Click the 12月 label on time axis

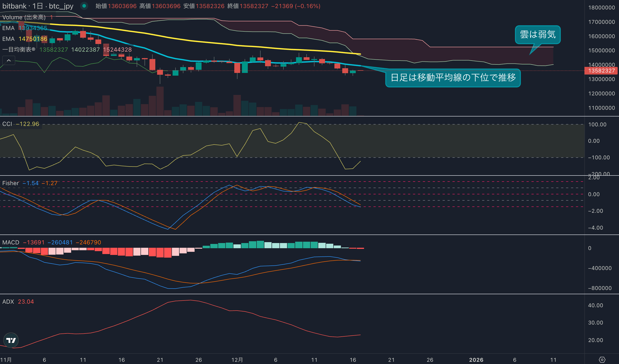click(x=237, y=360)
